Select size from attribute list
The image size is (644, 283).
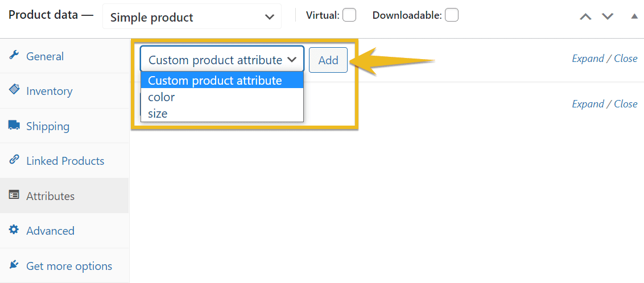coord(222,114)
